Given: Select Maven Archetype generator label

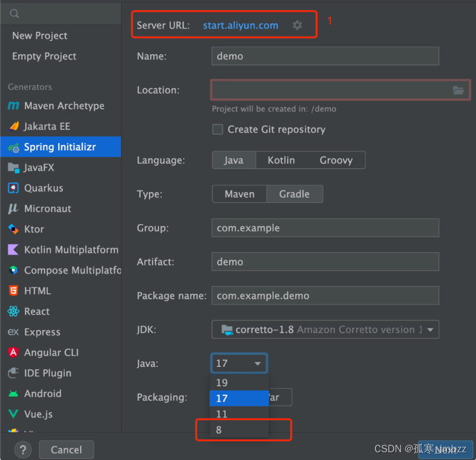Looking at the screenshot, I should (64, 106).
